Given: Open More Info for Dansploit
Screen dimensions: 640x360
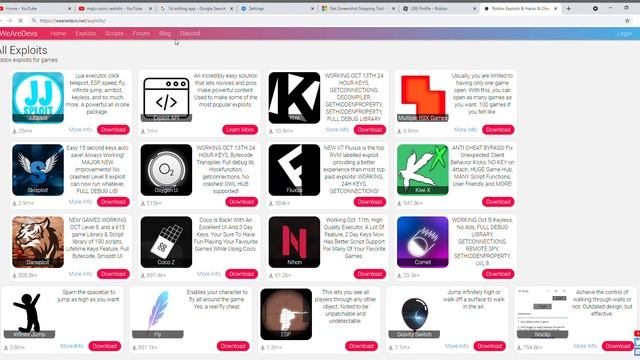Looking at the screenshot, I should pyautogui.click(x=80, y=274).
